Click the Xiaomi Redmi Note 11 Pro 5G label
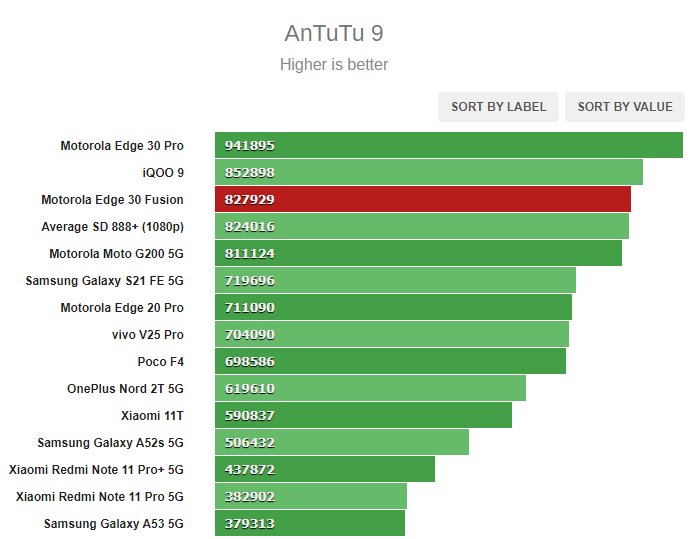The height and width of the screenshot is (539, 690). pos(100,497)
